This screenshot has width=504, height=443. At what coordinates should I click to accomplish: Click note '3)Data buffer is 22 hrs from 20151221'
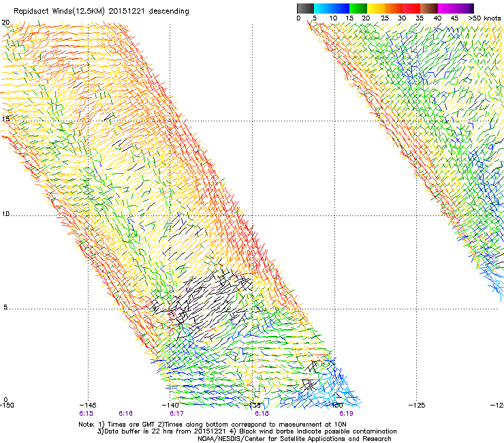tap(162, 431)
